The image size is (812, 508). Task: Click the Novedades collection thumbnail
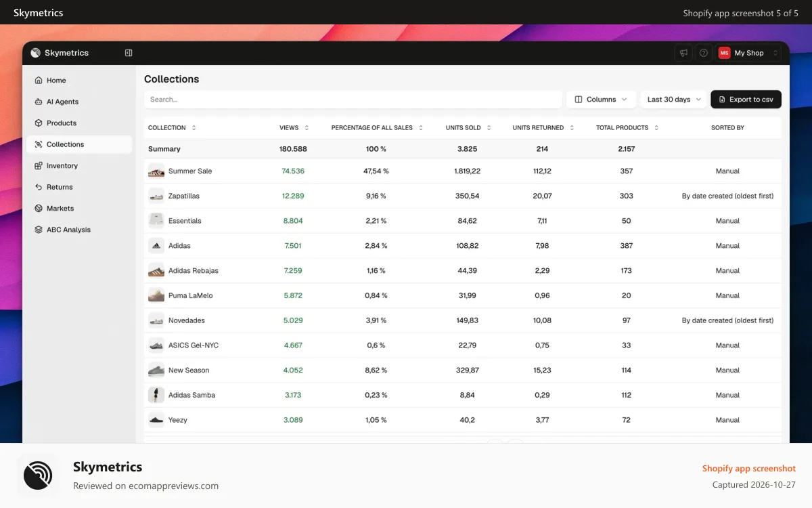(x=156, y=320)
